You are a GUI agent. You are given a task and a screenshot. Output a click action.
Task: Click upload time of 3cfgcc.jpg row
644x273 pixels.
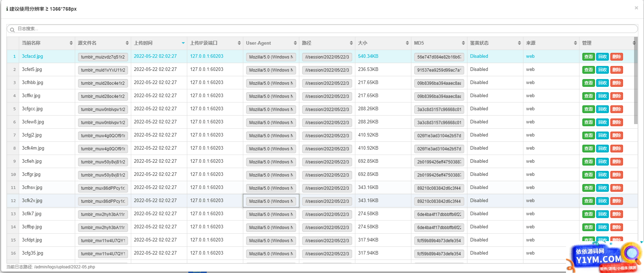coord(155,109)
